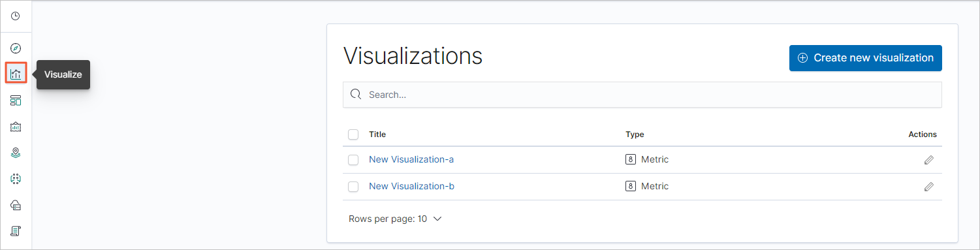The width and height of the screenshot is (980, 250).
Task: Edit New Visualization-b with pencil icon
Action: click(928, 187)
